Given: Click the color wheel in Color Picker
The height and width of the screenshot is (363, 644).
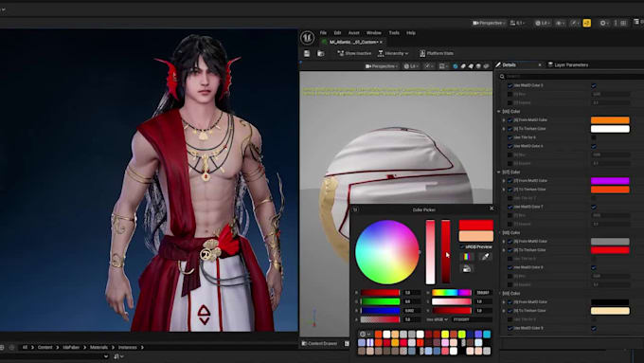Looking at the screenshot, I should (x=387, y=252).
